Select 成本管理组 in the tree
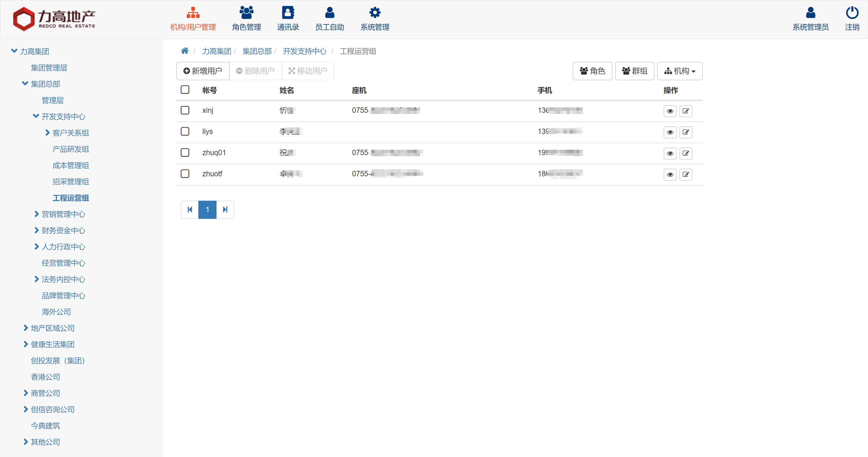Screen dimensions: 868x457 (x=71, y=165)
